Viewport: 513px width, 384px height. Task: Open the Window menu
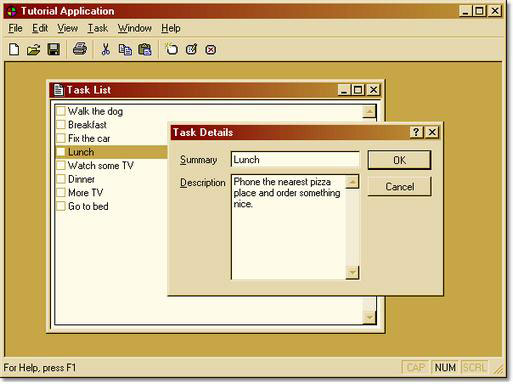135,28
